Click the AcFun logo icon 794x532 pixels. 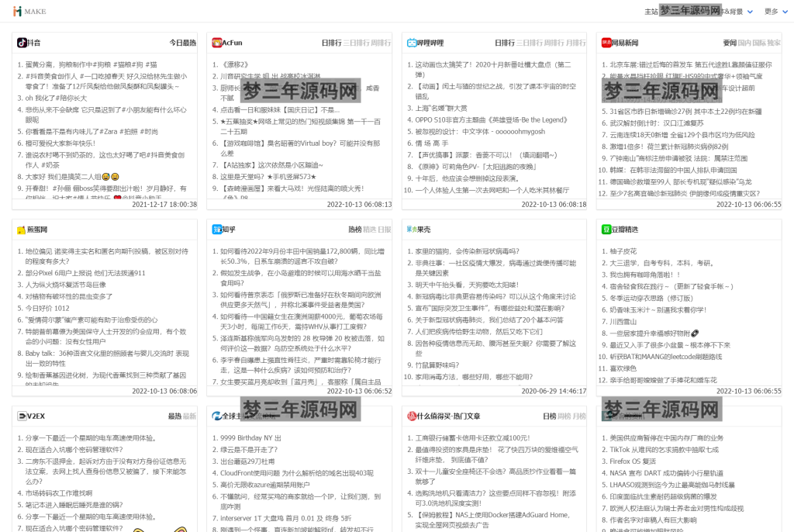tap(217, 43)
